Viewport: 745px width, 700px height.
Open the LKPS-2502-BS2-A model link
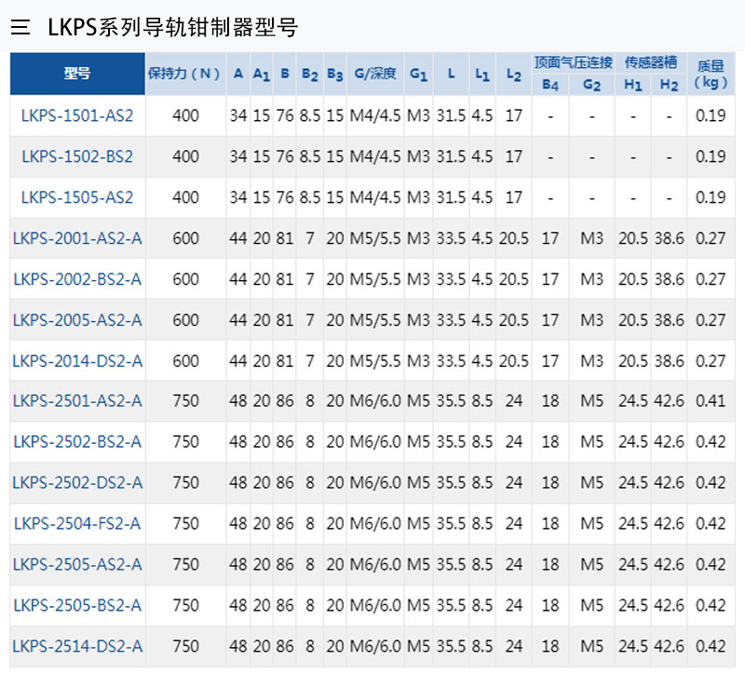tap(77, 442)
